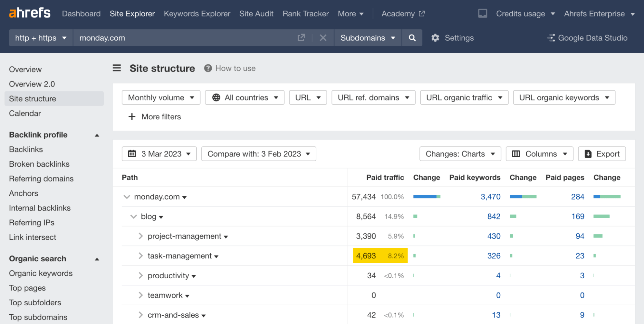Screen dimensions: 644x324
Task: Select Referring domains in the sidebar
Action: click(41, 179)
